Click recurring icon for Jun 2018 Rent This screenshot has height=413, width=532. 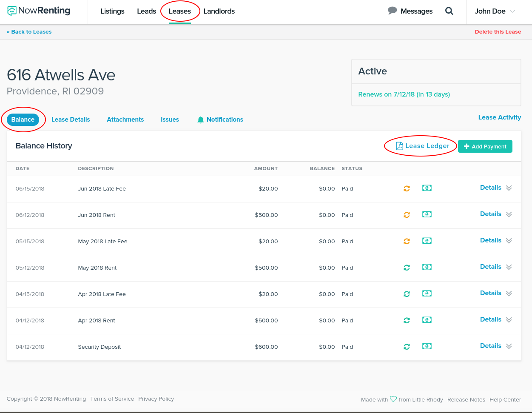pos(407,215)
